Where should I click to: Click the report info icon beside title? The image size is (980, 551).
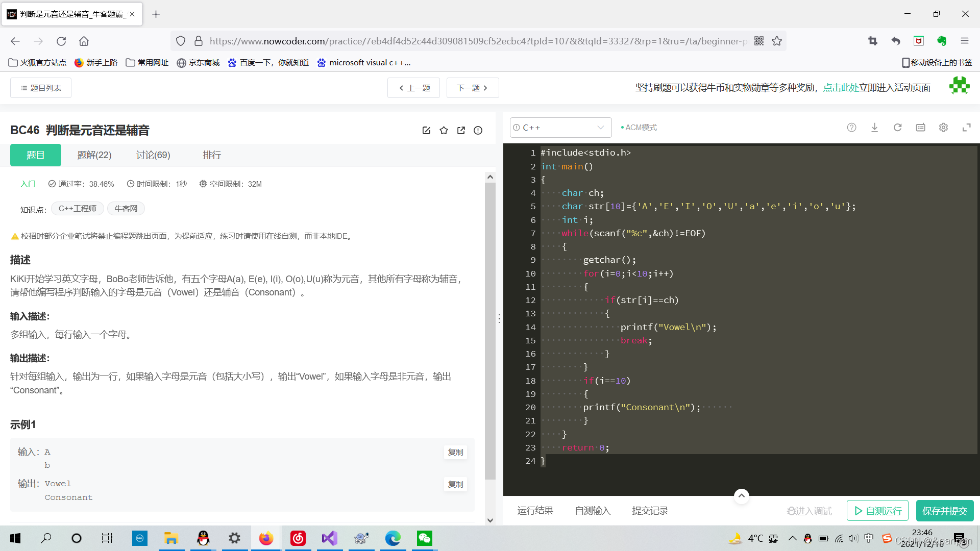click(x=478, y=131)
